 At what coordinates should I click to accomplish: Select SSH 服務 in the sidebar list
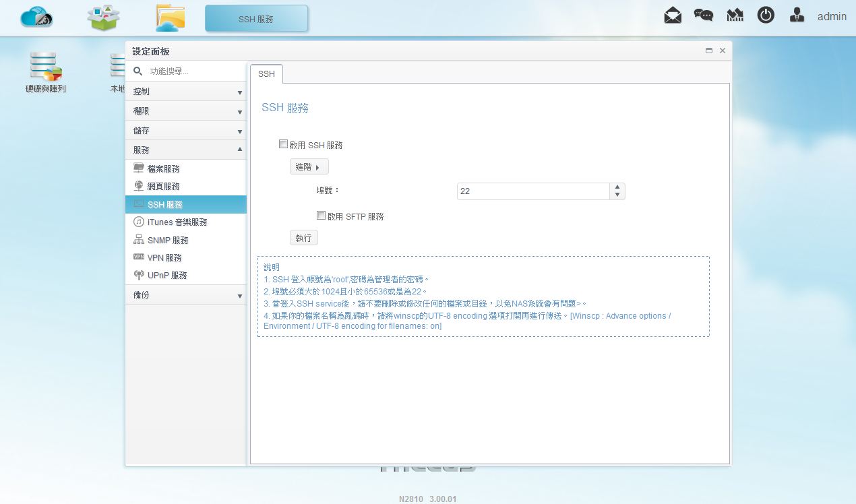point(186,204)
